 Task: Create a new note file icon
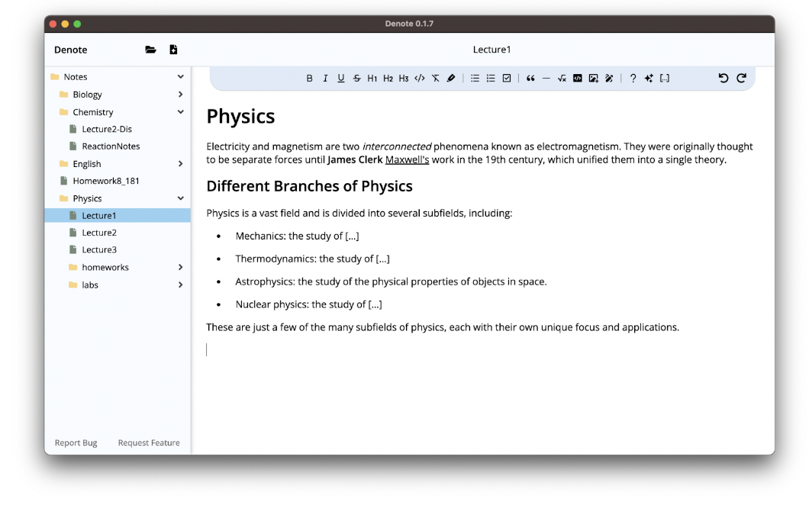point(173,50)
